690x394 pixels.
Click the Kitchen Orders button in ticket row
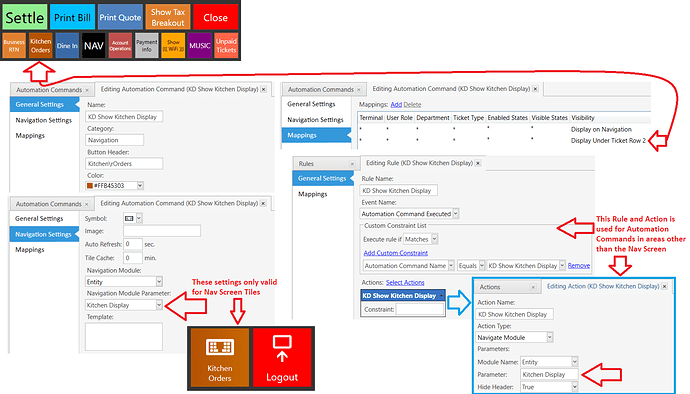40,45
